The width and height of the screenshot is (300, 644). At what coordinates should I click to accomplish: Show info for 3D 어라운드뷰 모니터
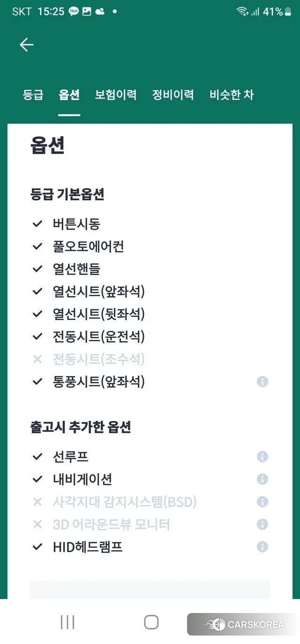(262, 524)
